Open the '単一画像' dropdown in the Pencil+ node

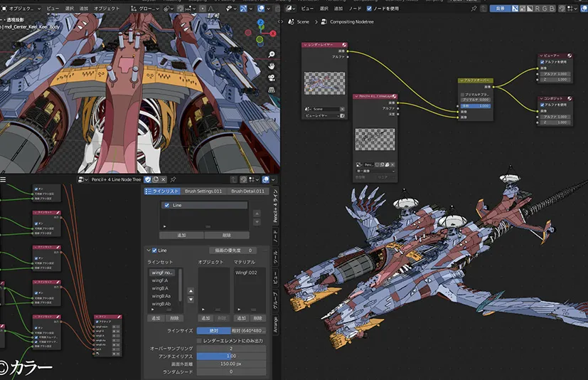(x=375, y=171)
